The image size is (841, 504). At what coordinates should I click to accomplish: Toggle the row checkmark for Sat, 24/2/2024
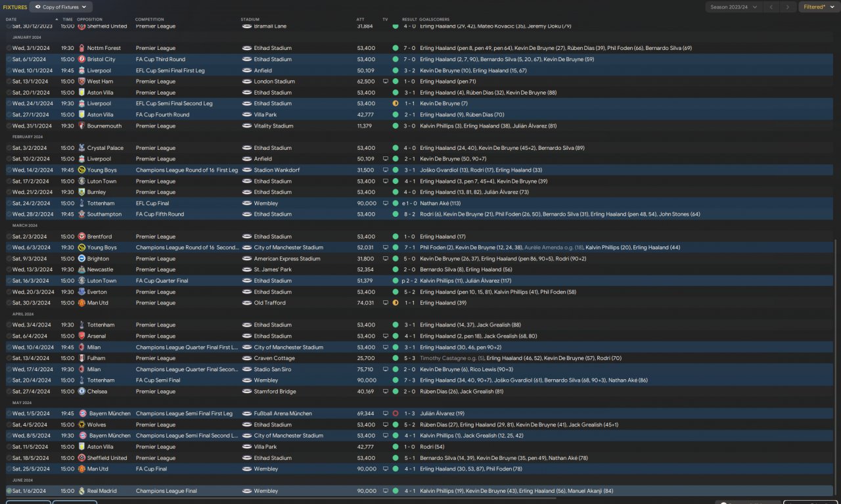coord(9,203)
